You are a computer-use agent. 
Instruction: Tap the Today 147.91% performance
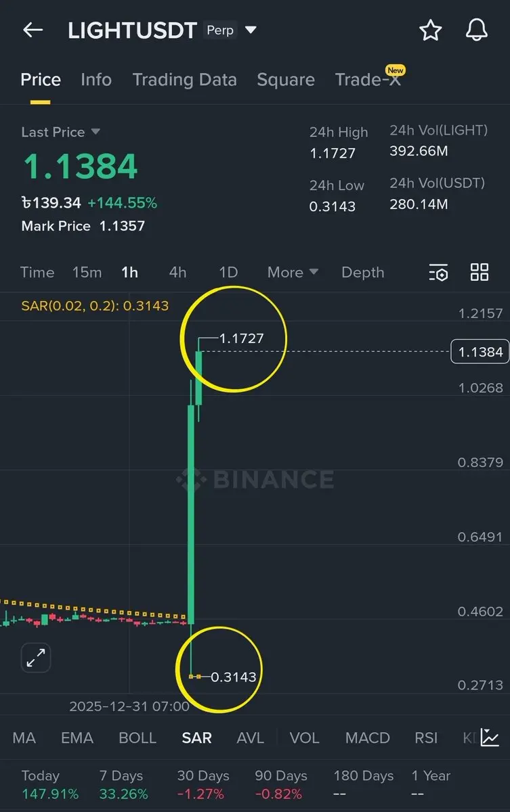(x=50, y=785)
